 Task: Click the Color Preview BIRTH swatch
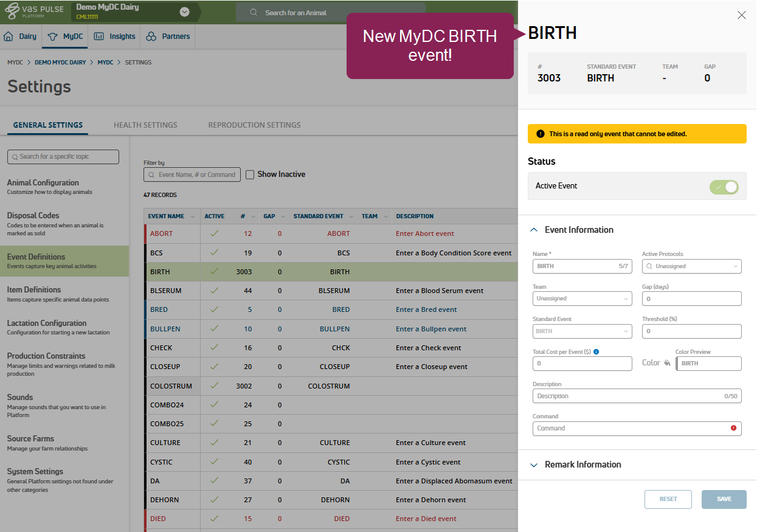coord(708,364)
